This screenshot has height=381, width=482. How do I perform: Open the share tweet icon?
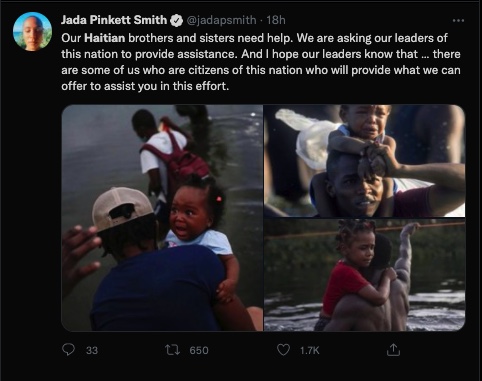pyautogui.click(x=393, y=350)
